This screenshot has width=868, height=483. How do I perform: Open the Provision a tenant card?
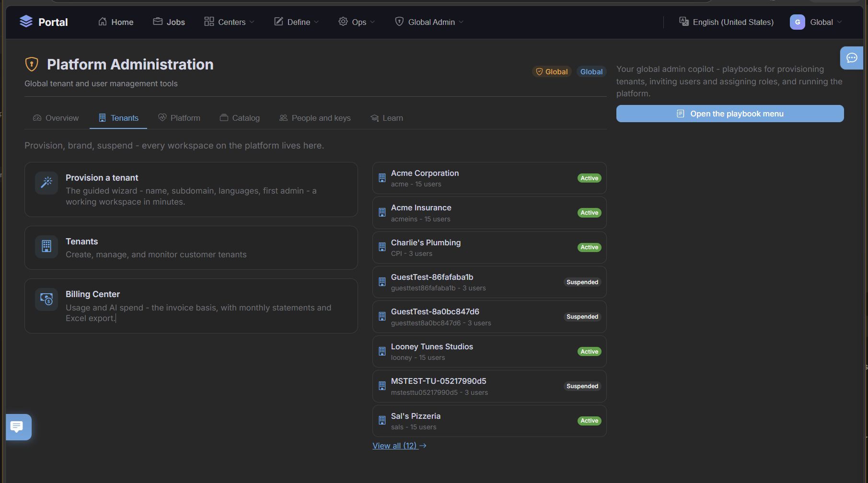point(191,189)
